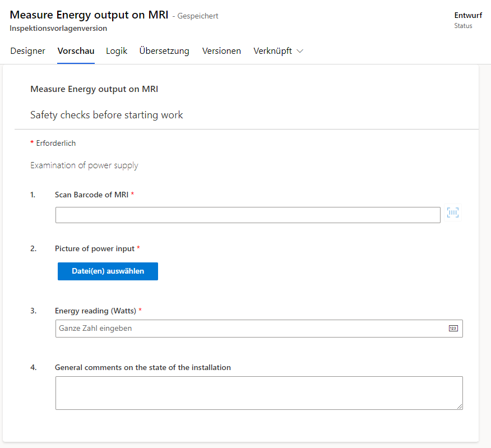Click into the General comments text area
Image resolution: width=491 pixels, height=448 pixels.
pyautogui.click(x=259, y=393)
